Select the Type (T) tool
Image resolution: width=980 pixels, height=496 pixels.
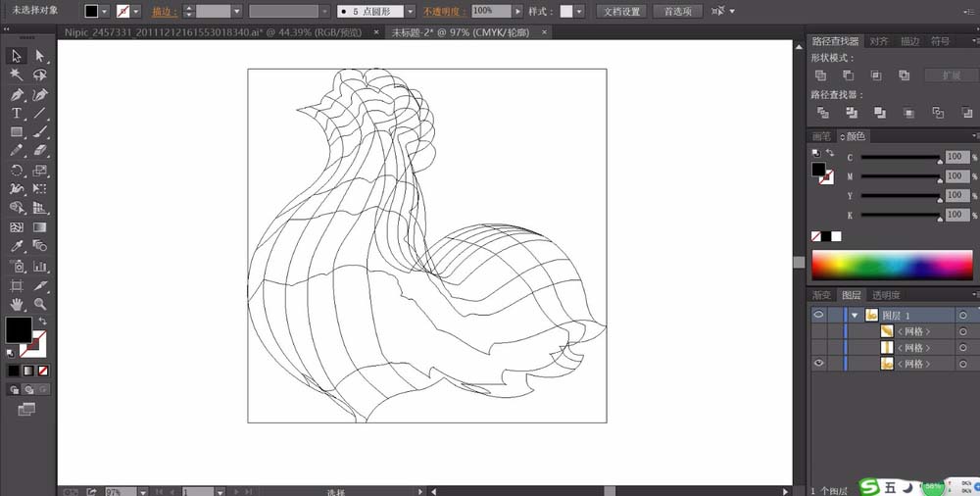coord(17,113)
